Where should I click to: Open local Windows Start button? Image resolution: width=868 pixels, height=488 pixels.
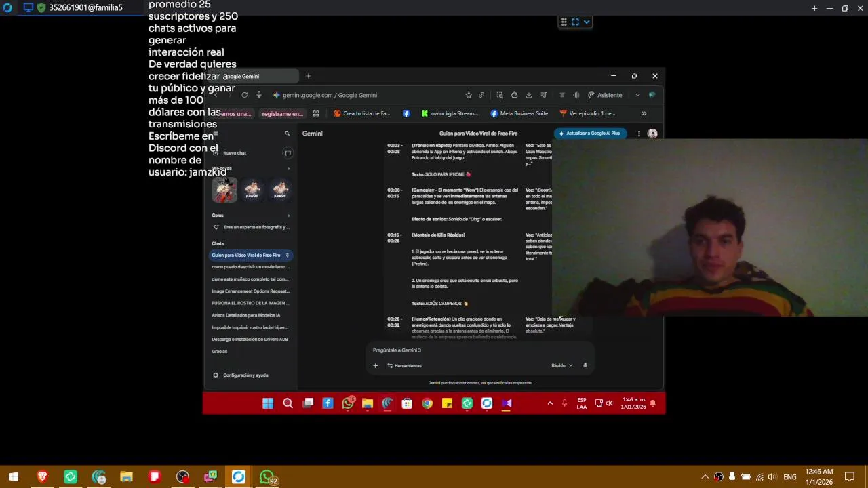[14, 477]
